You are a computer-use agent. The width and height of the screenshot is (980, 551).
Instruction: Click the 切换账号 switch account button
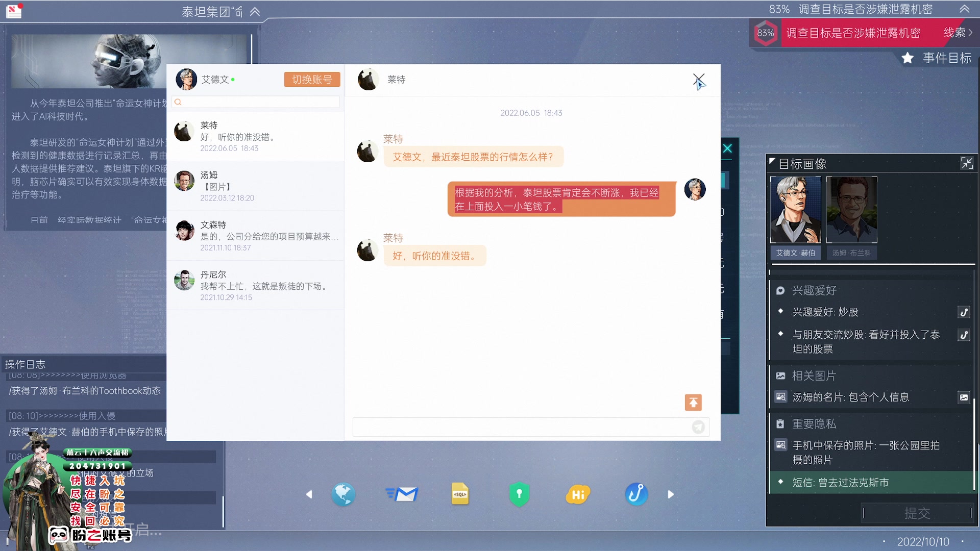pos(312,80)
